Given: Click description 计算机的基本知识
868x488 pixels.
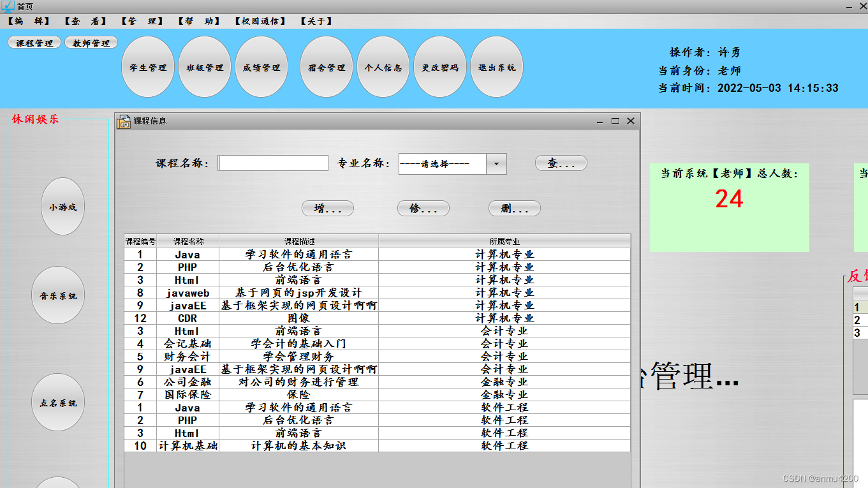Looking at the screenshot, I should [298, 446].
